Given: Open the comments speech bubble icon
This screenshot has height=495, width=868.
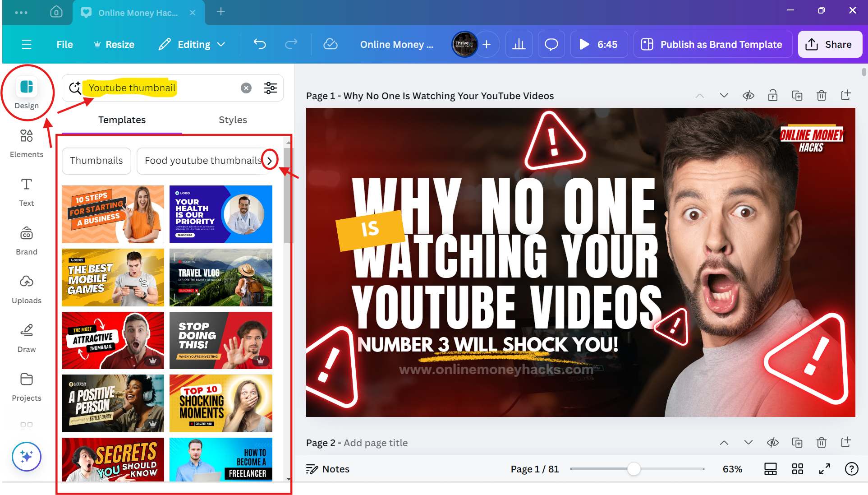Looking at the screenshot, I should click(x=551, y=44).
